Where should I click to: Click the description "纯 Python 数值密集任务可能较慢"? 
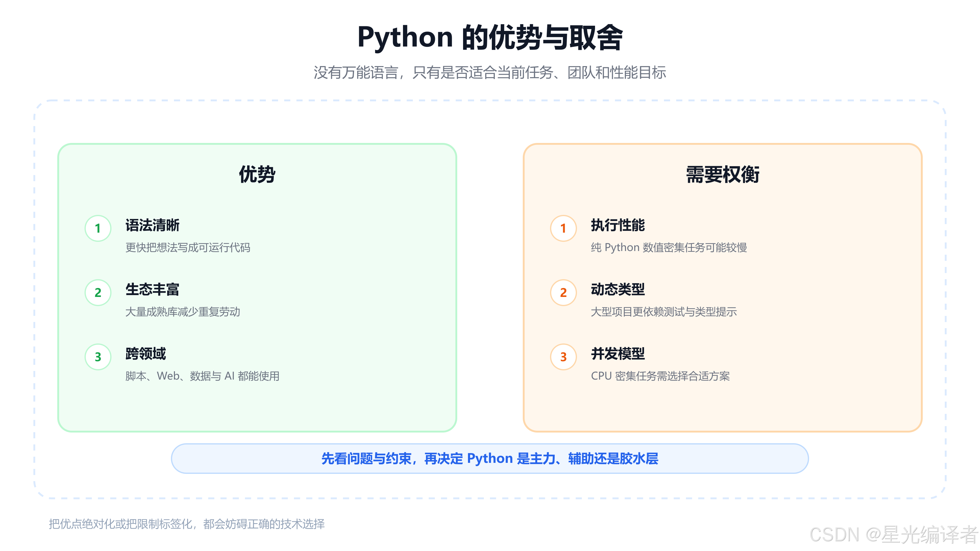(669, 248)
